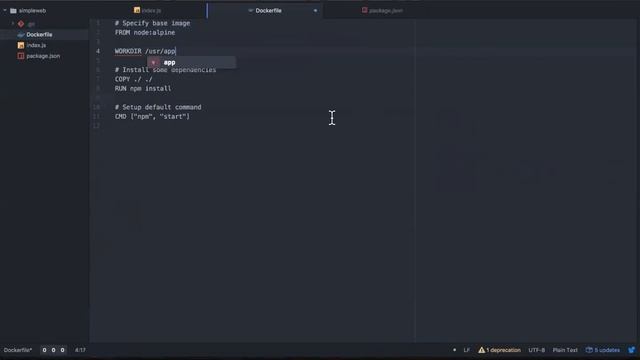Accept the 'app' autocomplete suggestion

(x=191, y=62)
